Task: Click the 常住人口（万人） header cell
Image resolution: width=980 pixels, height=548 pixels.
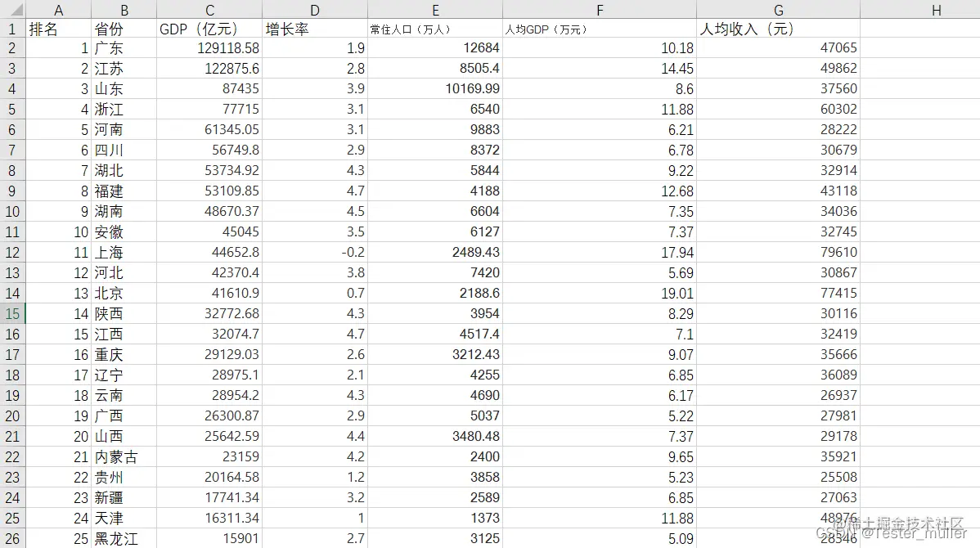Action: tap(435, 29)
